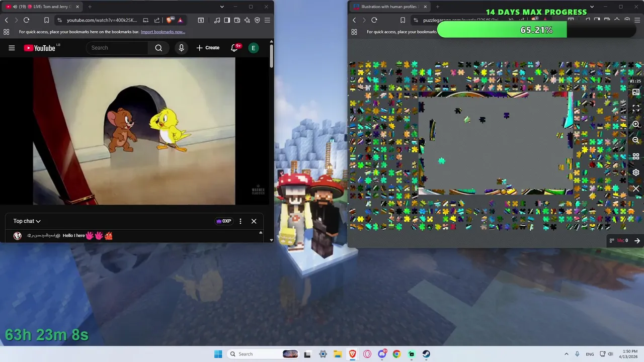The height and width of the screenshot is (362, 644).
Task: Click the cast/install icon in YouTube address bar
Action: coord(145,20)
